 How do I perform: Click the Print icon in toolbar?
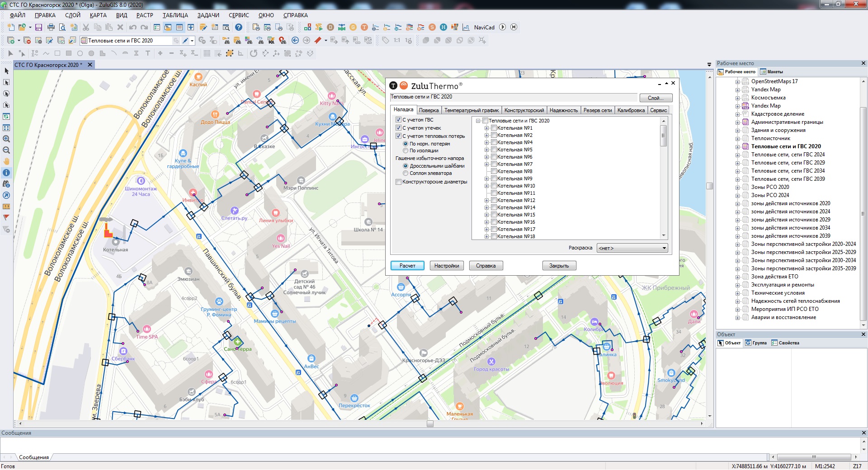pyautogui.click(x=51, y=28)
